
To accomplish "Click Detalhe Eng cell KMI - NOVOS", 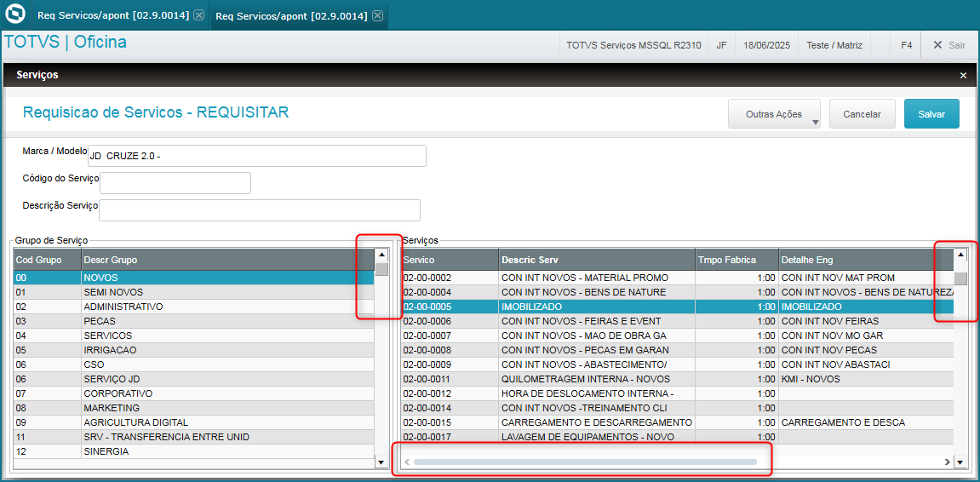I will pyautogui.click(x=866, y=379).
